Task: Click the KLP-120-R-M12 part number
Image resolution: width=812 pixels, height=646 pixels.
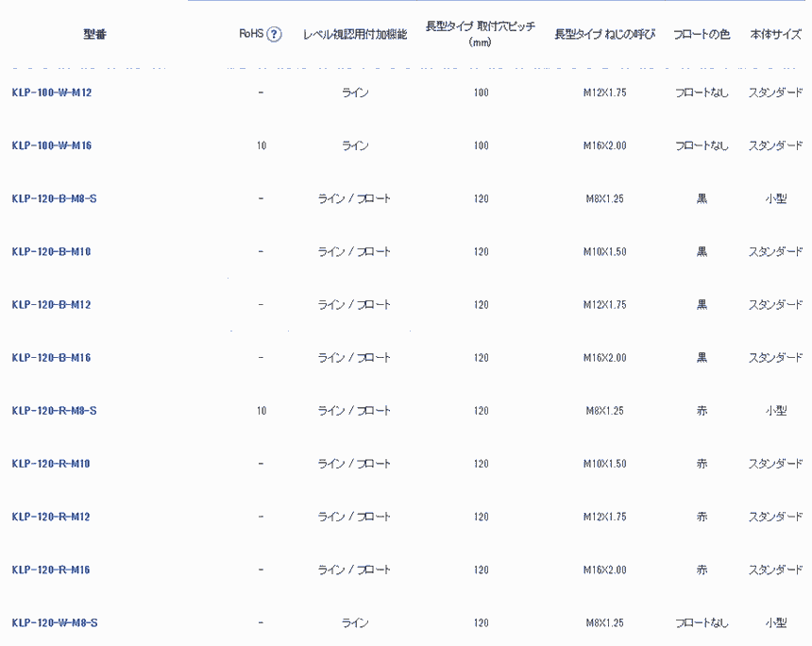Action: click(x=52, y=517)
